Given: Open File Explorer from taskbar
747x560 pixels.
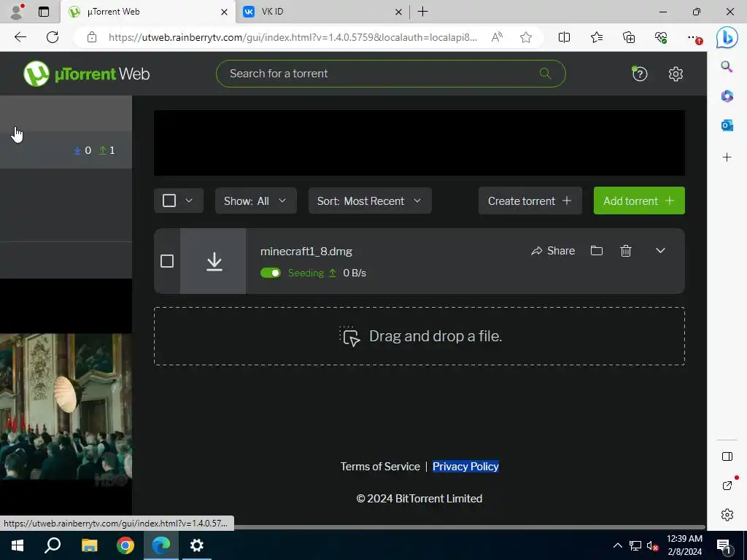Looking at the screenshot, I should point(89,545).
